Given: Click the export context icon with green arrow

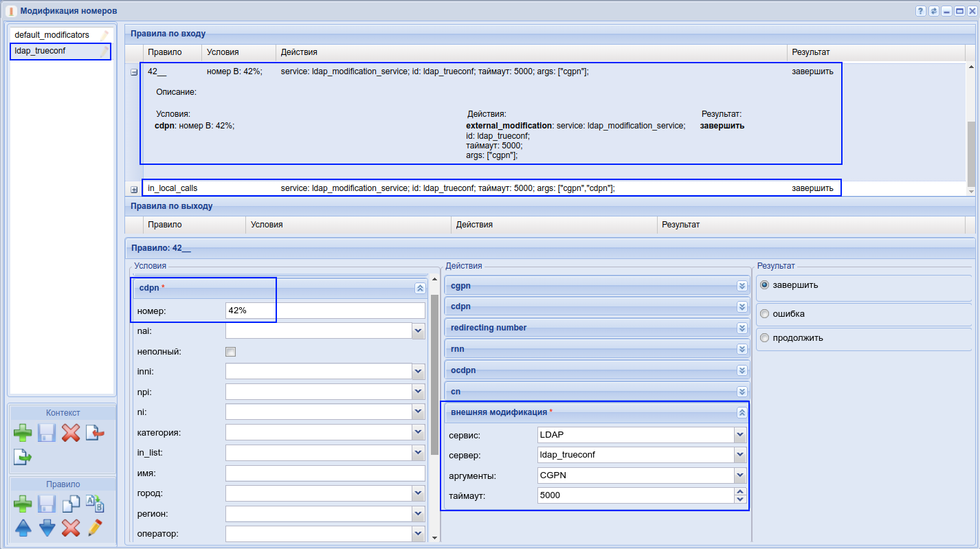Looking at the screenshot, I should coord(23,456).
